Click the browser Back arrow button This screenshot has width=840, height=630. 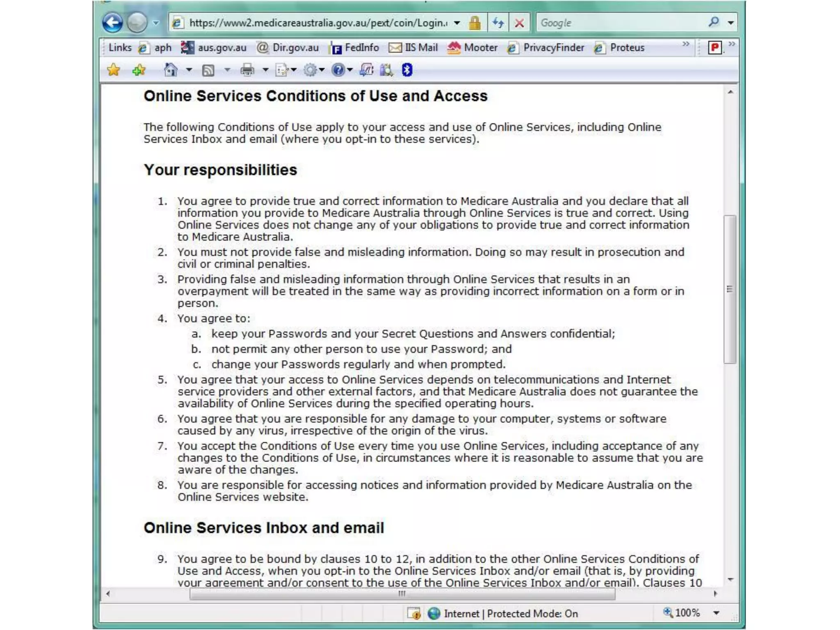coord(112,23)
